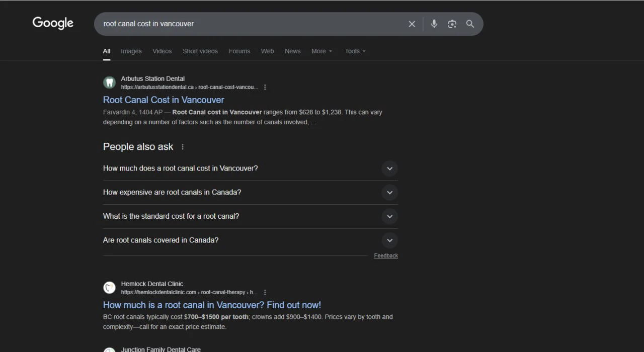644x352 pixels.
Task: Click the Arbutus snippet mentioning $628 to $1,238
Action: [243, 117]
